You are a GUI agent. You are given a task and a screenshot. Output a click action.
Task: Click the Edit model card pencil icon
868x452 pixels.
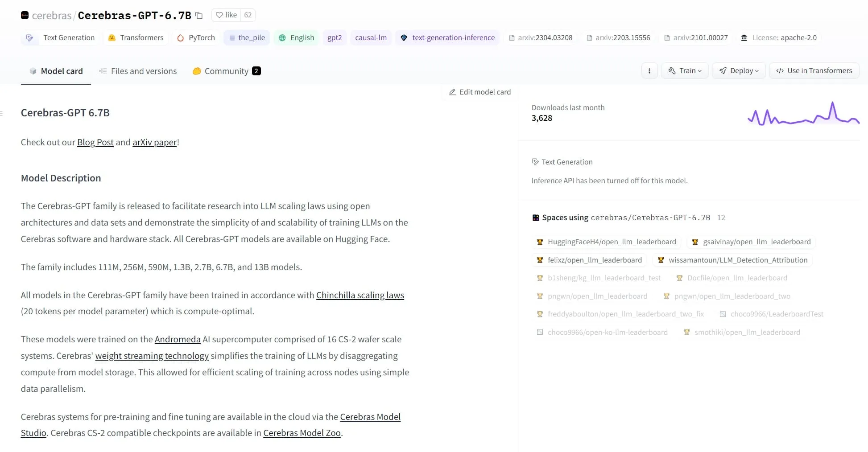point(452,92)
